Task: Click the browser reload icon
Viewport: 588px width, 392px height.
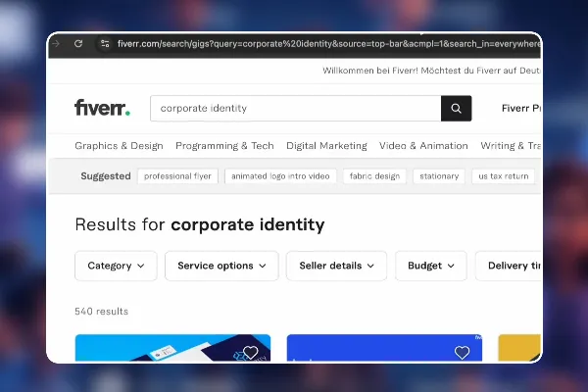Action: [x=78, y=44]
